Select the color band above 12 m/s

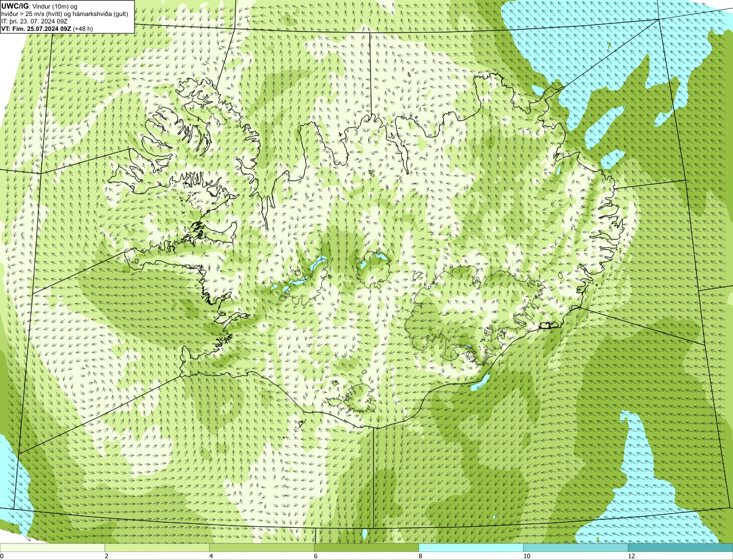pyautogui.click(x=681, y=547)
